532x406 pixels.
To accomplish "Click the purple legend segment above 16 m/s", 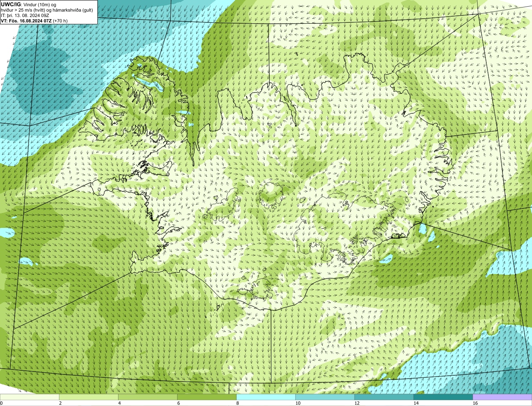I will pos(502,397).
